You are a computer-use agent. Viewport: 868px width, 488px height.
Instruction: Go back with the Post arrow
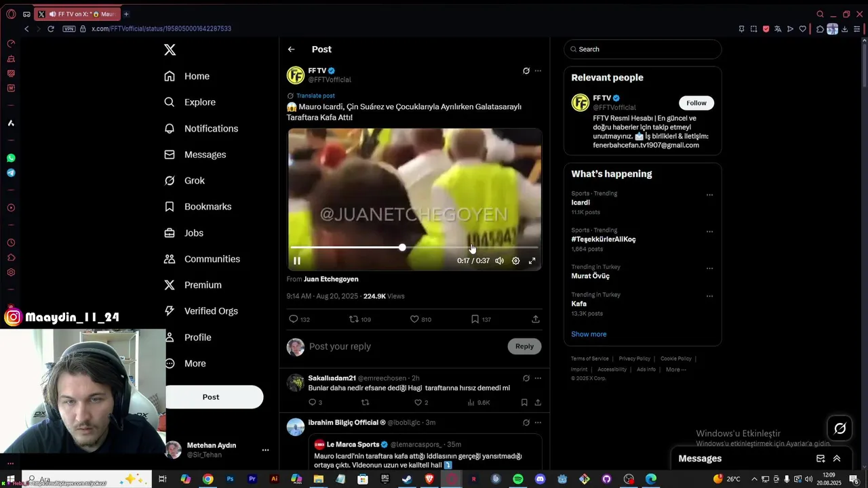[x=291, y=49]
